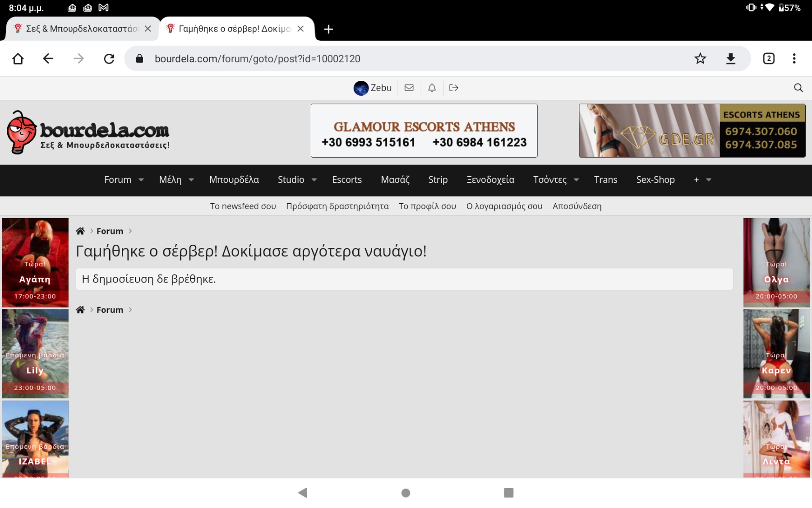Open the downloads arrow icon
The image size is (812, 508).
[731, 59]
